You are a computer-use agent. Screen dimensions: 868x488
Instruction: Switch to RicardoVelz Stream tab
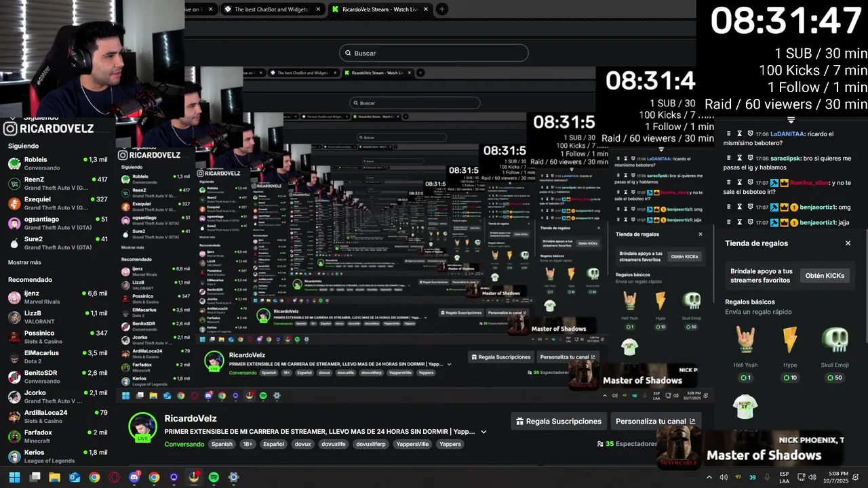(380, 9)
